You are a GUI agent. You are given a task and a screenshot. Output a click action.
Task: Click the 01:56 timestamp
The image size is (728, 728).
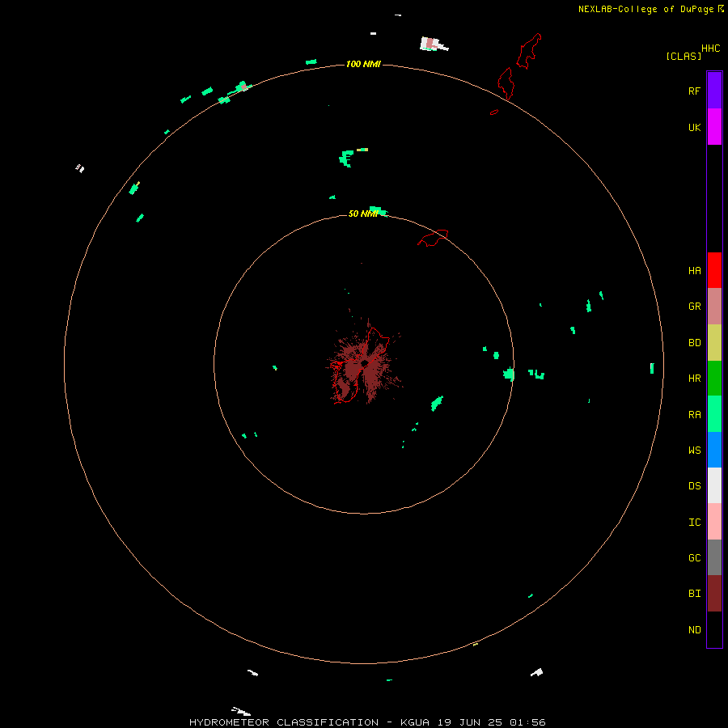pos(527,722)
